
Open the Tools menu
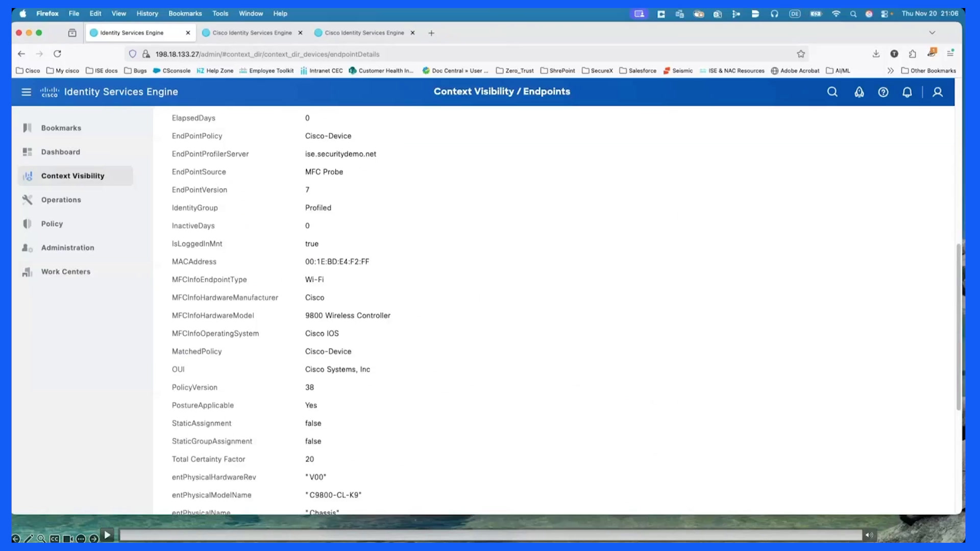point(220,14)
